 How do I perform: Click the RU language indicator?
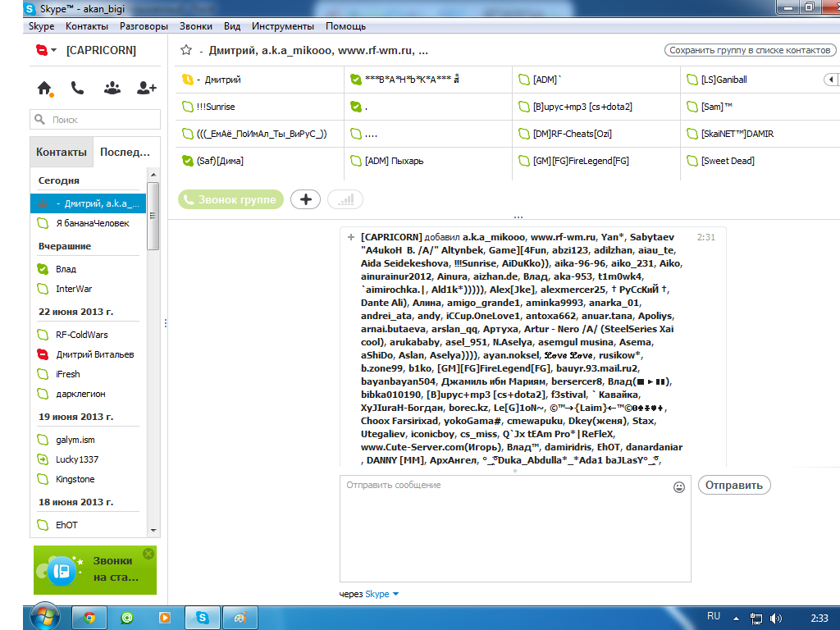(x=714, y=616)
